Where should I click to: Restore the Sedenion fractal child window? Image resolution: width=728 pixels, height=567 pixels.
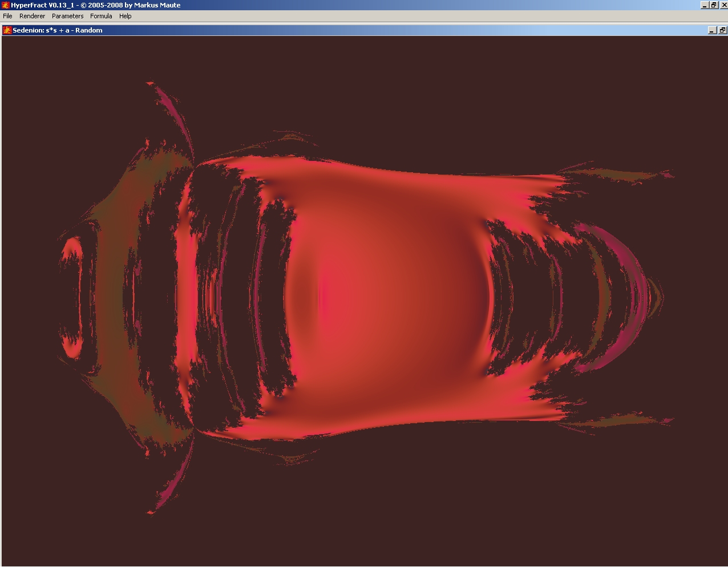[722, 30]
